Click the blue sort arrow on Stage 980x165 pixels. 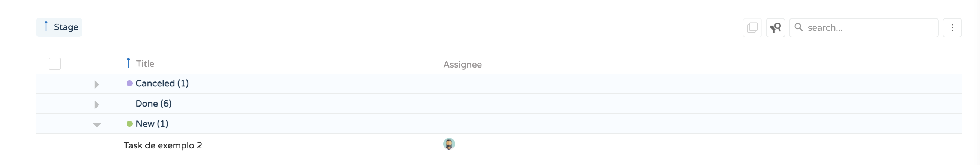click(x=46, y=27)
